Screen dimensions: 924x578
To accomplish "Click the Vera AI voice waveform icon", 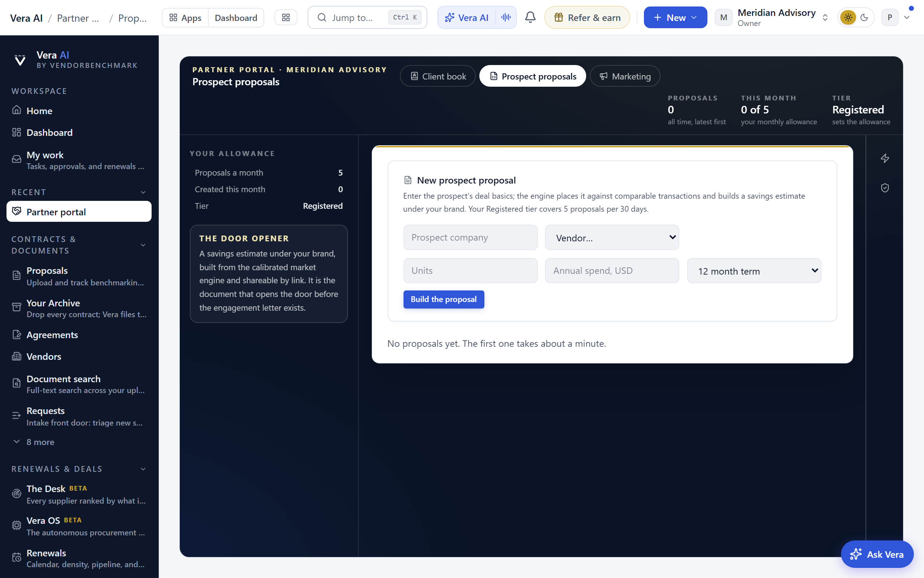I will point(506,17).
